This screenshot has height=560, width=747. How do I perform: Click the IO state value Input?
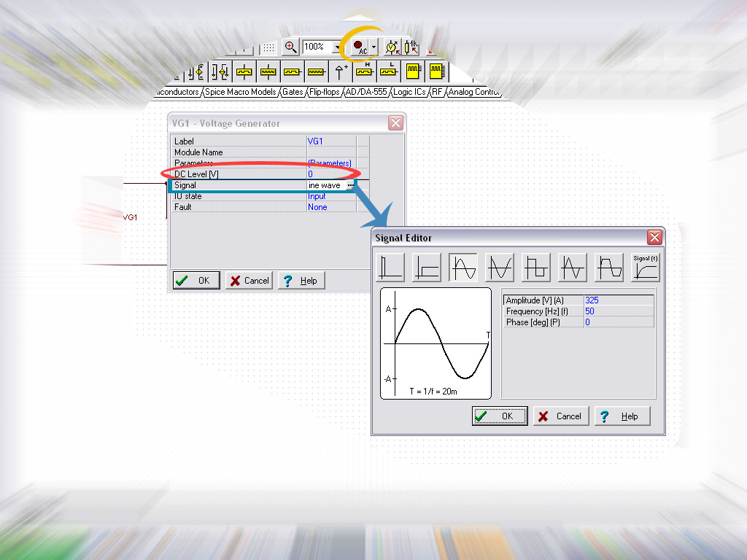coord(331,195)
